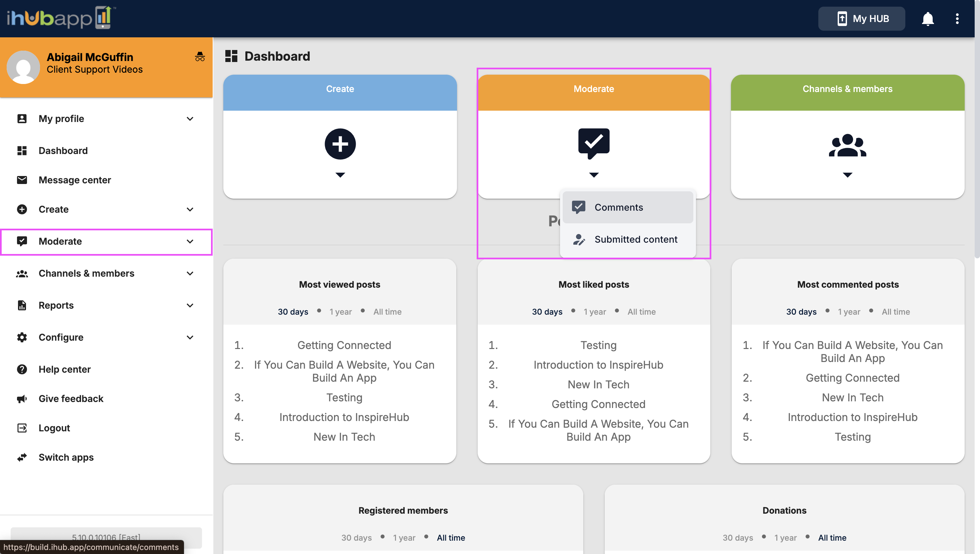Screen dimensions: 980x554
Task: Click the My HUB button
Action: (x=861, y=18)
